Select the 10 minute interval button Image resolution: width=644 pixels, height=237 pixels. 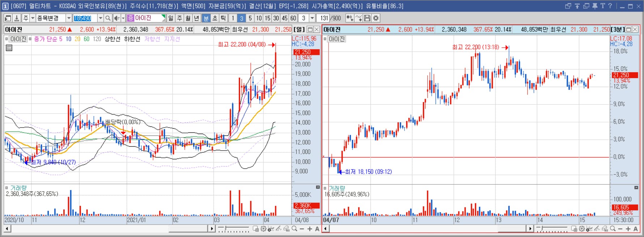click(259, 18)
